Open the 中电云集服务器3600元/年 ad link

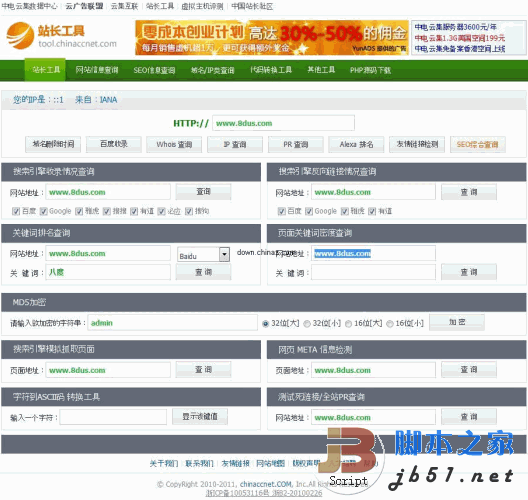[x=455, y=27]
